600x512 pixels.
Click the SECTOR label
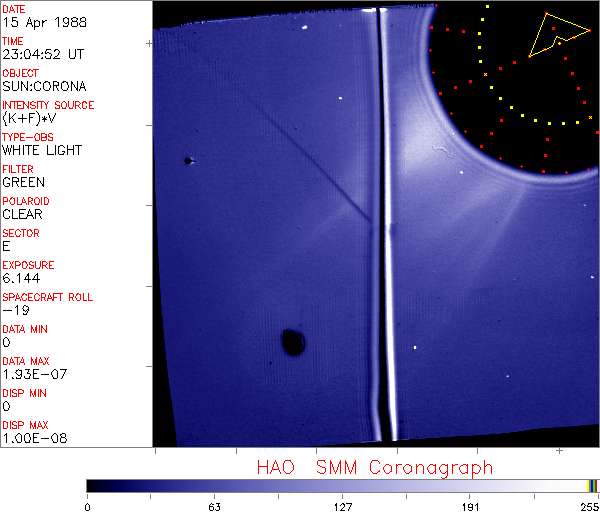tap(21, 233)
